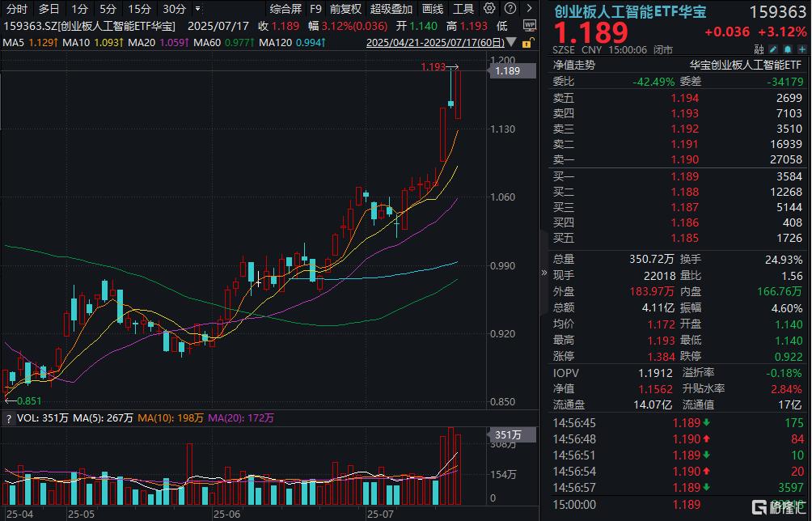Select the 卖四 ask price 1.193 row
The width and height of the screenshot is (812, 521).
(678, 113)
